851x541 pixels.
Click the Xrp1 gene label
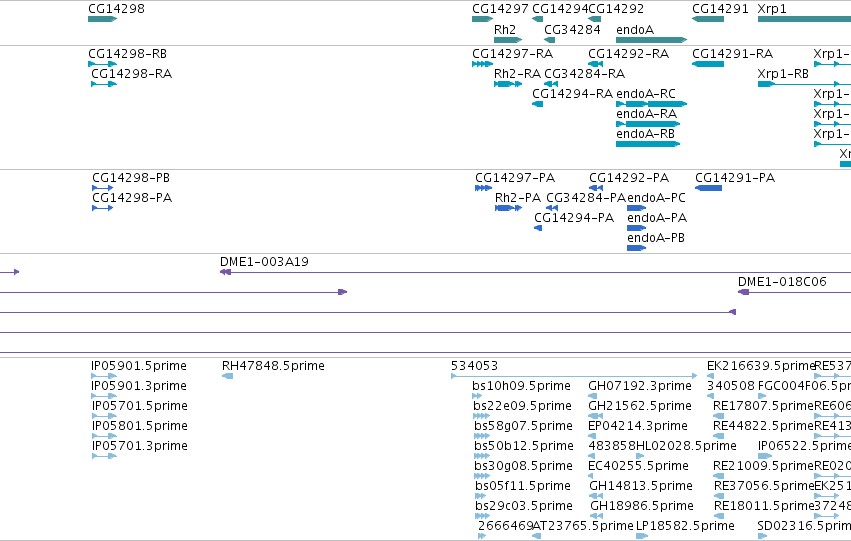click(772, 9)
